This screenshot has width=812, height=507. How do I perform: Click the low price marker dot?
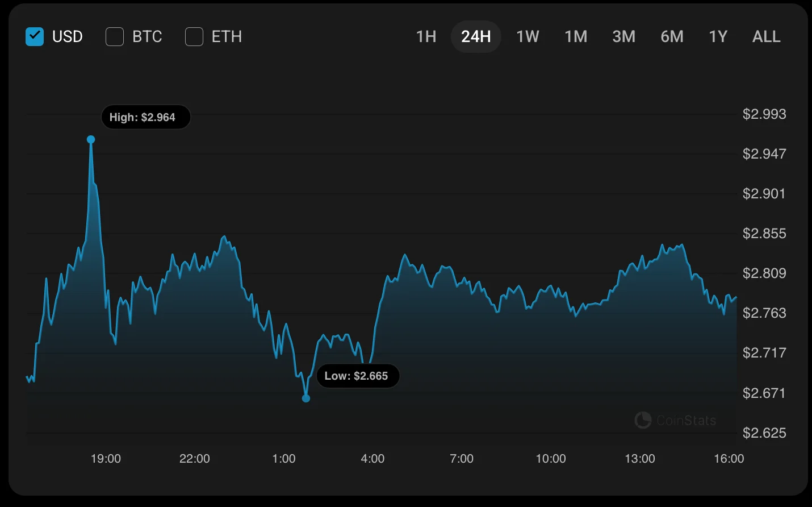point(306,398)
